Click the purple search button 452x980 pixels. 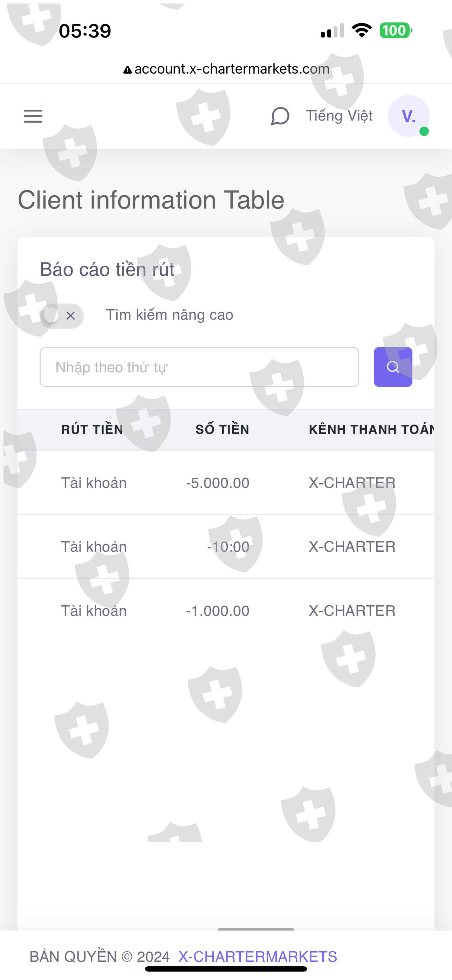(393, 367)
